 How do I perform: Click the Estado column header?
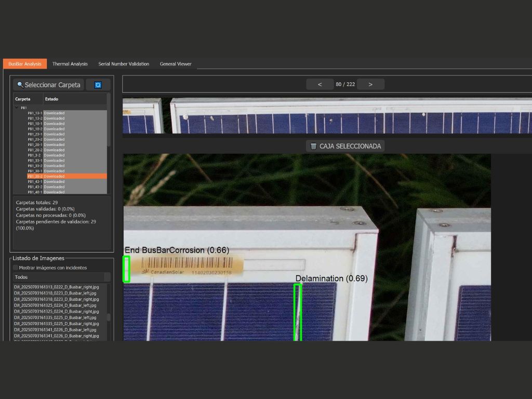[52, 99]
